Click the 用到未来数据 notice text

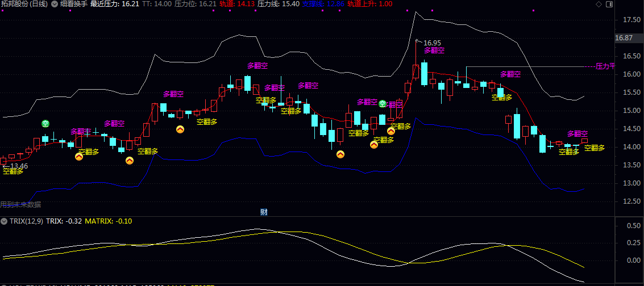pos(20,204)
